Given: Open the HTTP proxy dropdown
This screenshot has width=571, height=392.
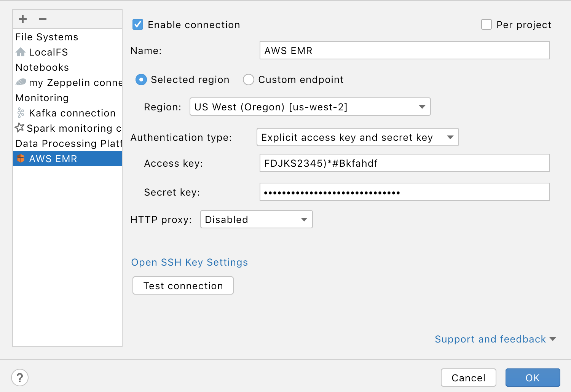Looking at the screenshot, I should click(x=257, y=219).
